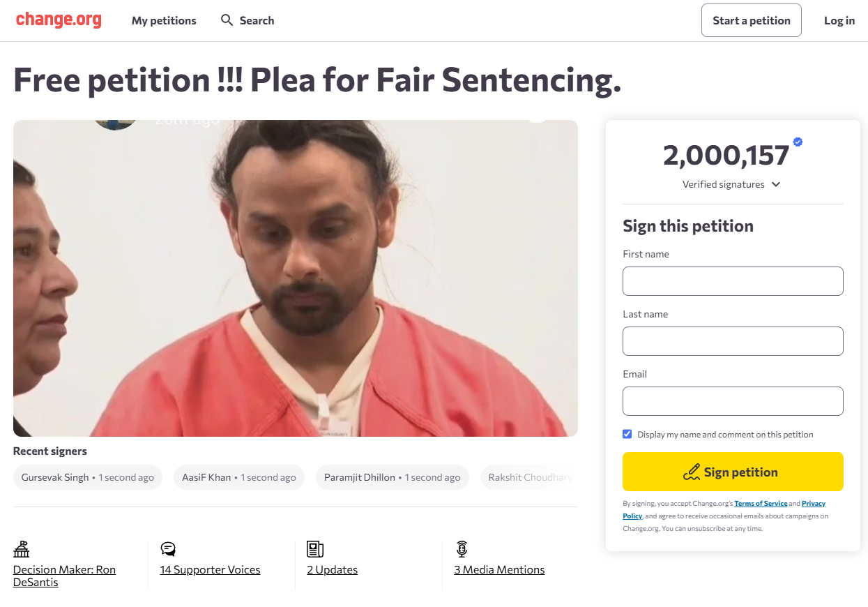Click the Email input field
Image resolution: width=868 pixels, height=607 pixels.
pos(733,401)
